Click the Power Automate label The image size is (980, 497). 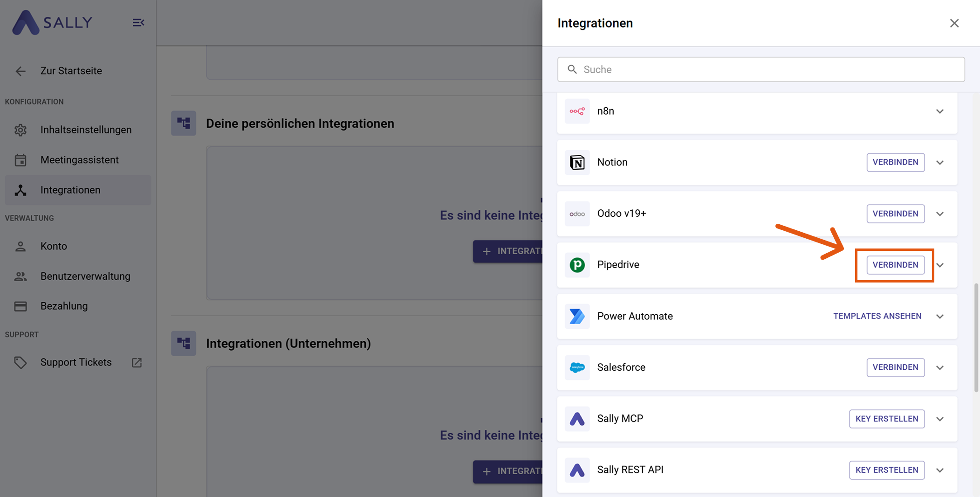(x=635, y=316)
